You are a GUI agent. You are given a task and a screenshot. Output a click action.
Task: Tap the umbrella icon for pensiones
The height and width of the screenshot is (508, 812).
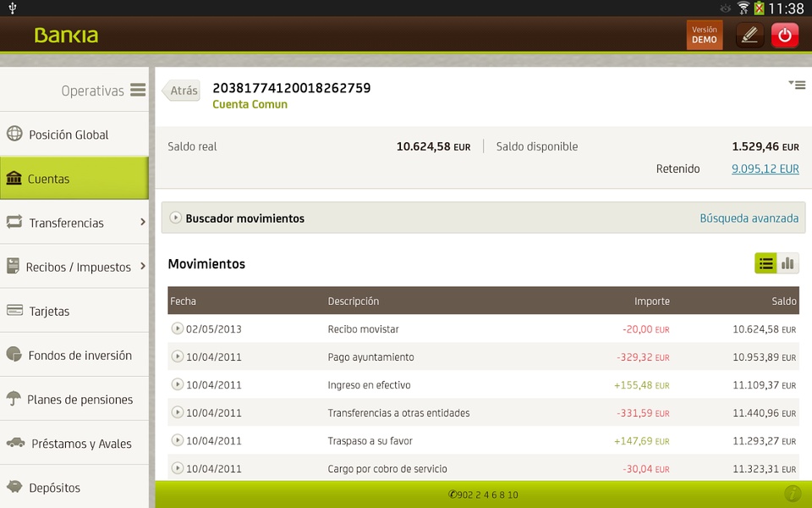[x=14, y=398]
